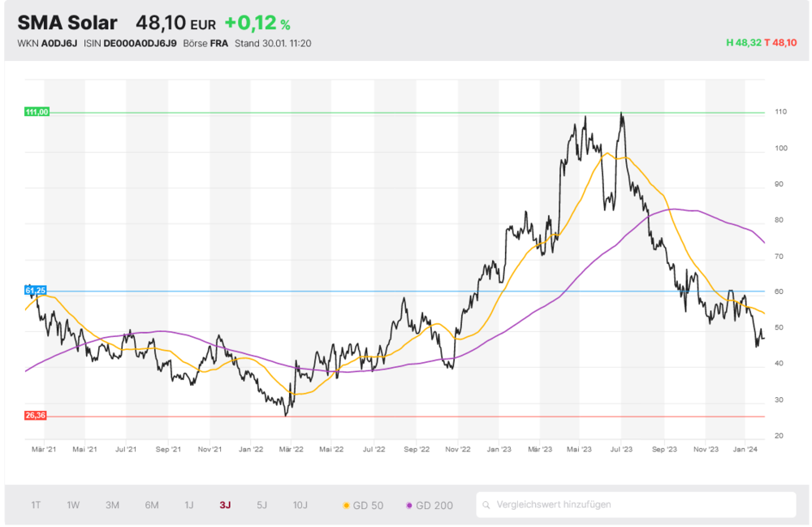Image resolution: width=812 pixels, height=527 pixels.
Task: Toggle the GD 50 moving average
Action: click(x=363, y=506)
